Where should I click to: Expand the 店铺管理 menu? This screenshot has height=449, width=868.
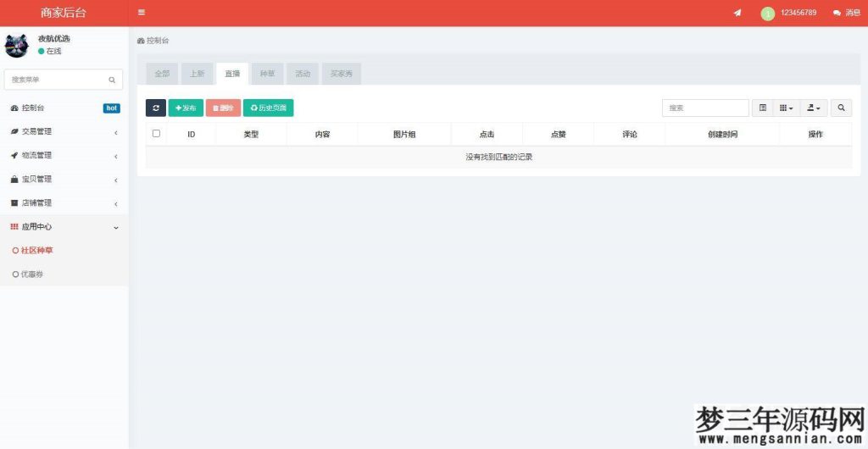64,203
